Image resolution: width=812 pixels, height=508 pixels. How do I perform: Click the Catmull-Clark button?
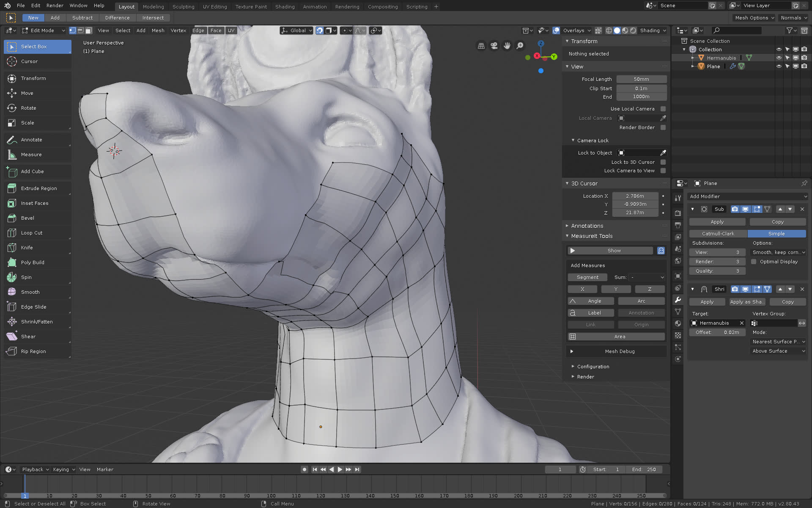click(x=718, y=234)
